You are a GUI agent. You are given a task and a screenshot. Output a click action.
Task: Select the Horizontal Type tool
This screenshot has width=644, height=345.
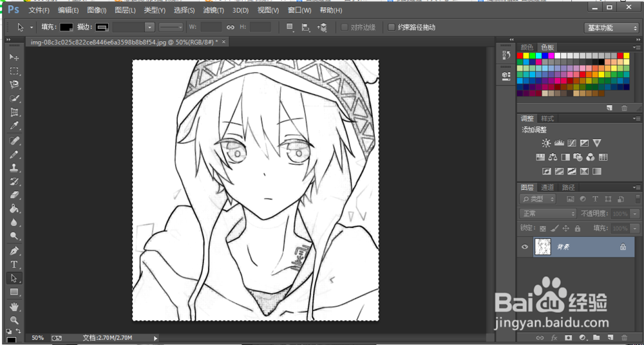tap(14, 265)
